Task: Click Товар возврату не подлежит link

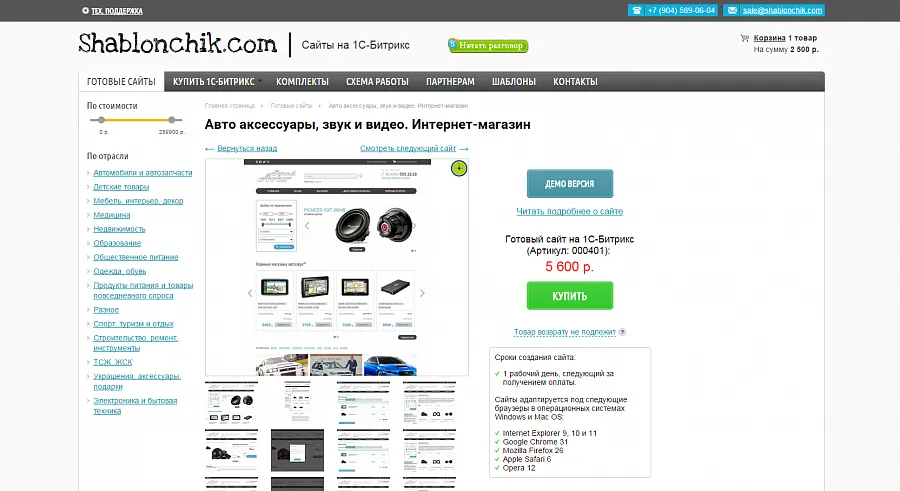Action: coord(565,332)
